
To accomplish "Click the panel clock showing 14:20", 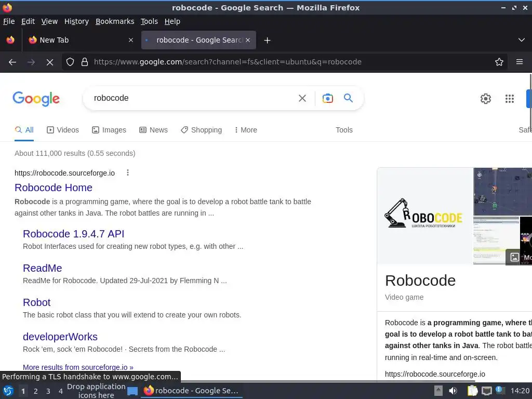I will tap(520, 391).
